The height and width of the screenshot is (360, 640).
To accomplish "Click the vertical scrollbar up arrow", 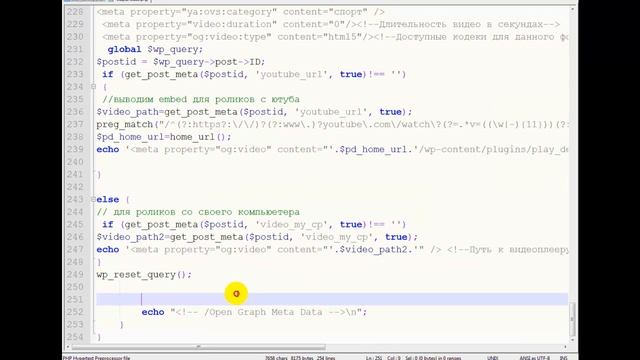I will click(572, 9).
